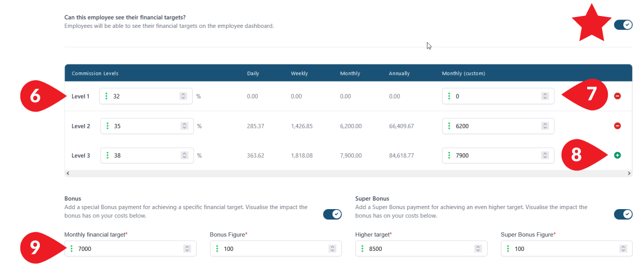Click Super Bonus Figure spinner arrows
Screen dimensions: 644x269
point(623,249)
